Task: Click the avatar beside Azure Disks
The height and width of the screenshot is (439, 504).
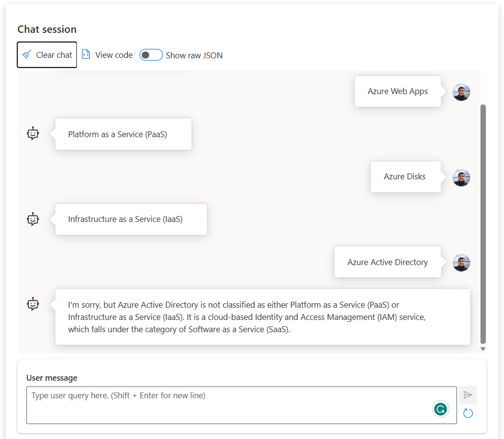Action: tap(461, 177)
